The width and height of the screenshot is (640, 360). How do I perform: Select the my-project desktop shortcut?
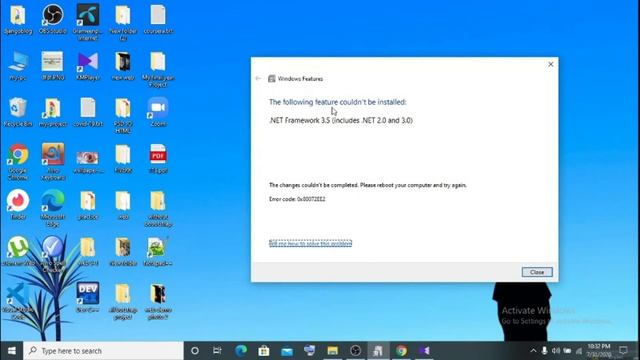(53, 112)
